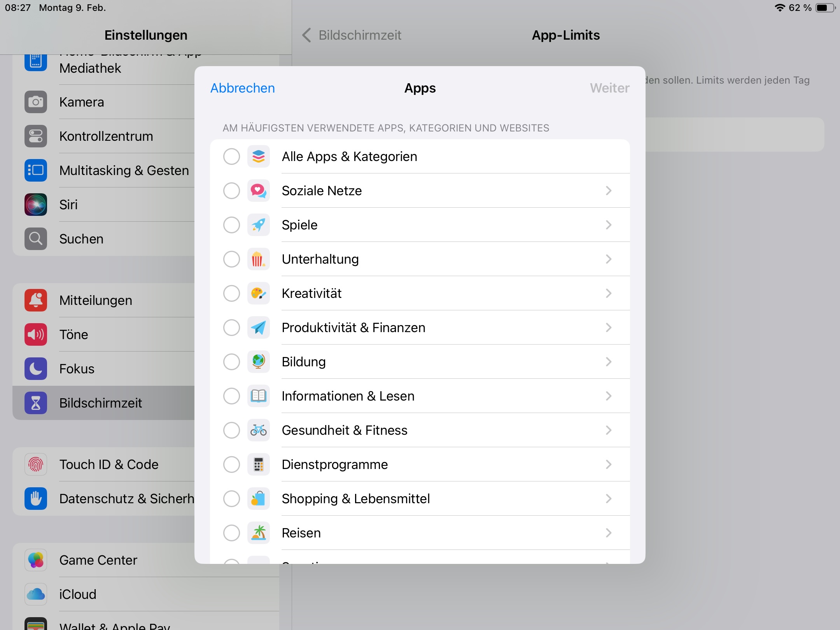This screenshot has width=840, height=630.
Task: Tap the Soziale Netze chat bubble icon
Action: click(259, 191)
